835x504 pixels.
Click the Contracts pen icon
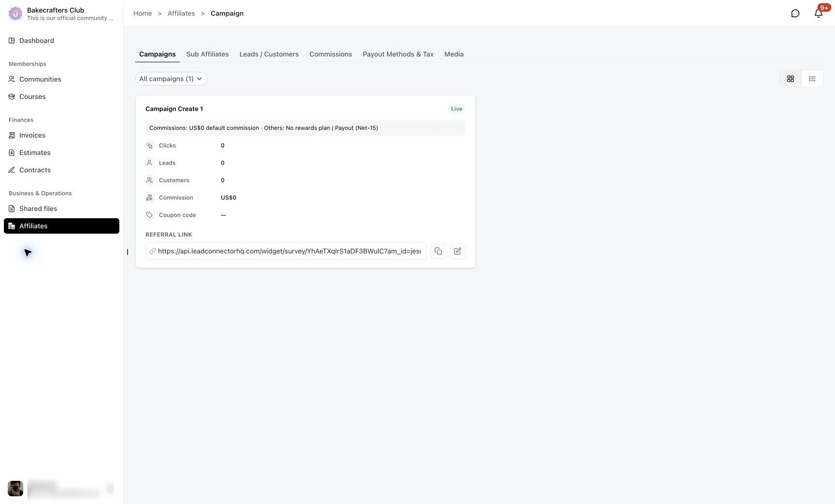click(x=12, y=170)
